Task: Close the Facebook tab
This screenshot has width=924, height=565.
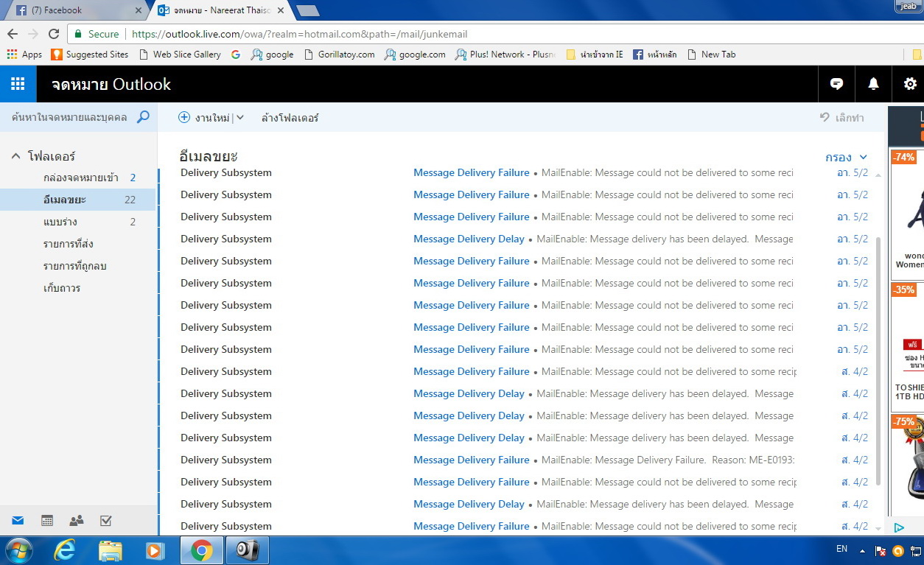Action: [x=139, y=10]
